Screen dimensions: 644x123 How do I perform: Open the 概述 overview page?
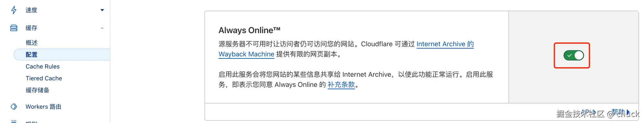(32, 43)
